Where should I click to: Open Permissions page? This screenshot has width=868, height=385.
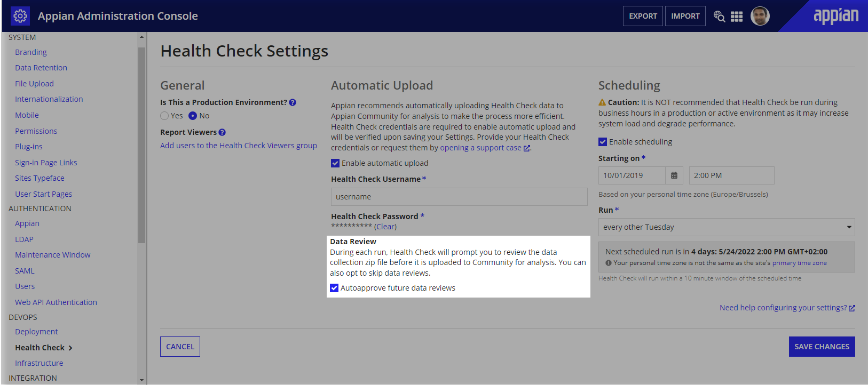(36, 131)
